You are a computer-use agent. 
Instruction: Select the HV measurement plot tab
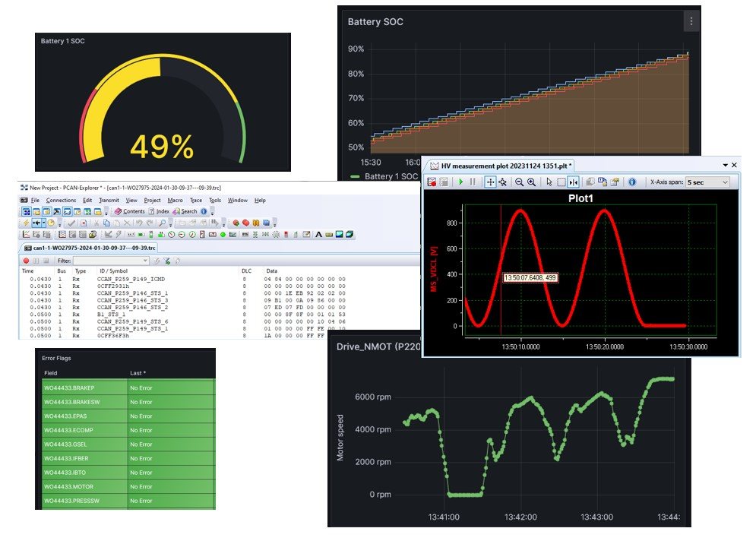point(501,166)
